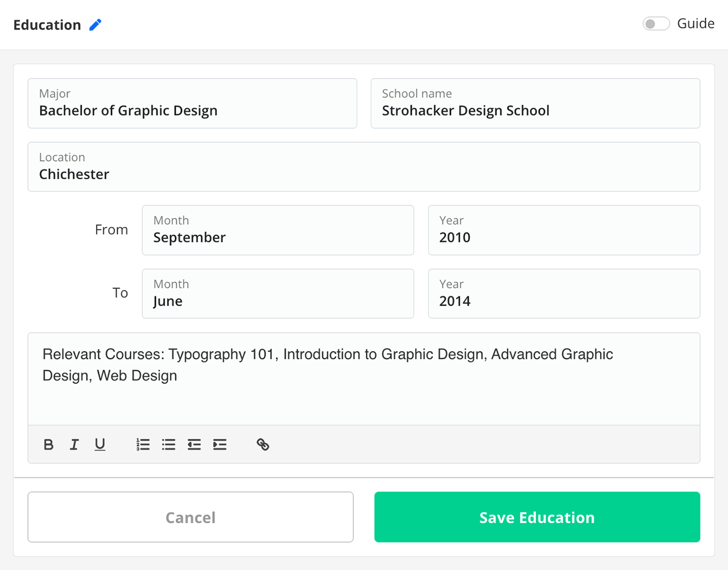Click the pencil icon next to Education

click(x=96, y=24)
